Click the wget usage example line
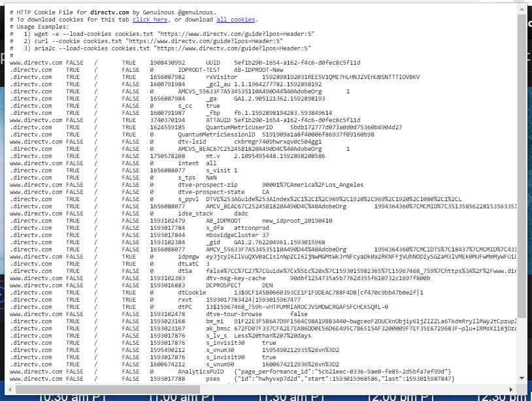The image size is (532, 401). 162,34
